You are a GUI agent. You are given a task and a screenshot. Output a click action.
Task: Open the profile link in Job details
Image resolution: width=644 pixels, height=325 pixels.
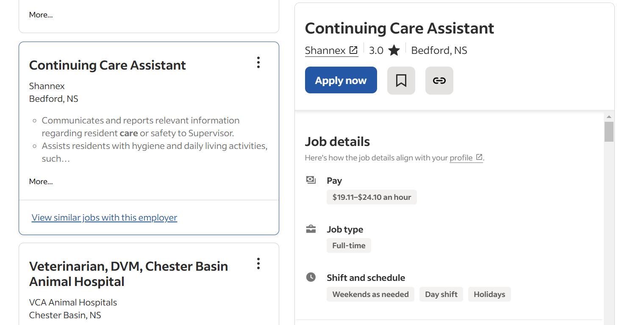click(x=461, y=158)
